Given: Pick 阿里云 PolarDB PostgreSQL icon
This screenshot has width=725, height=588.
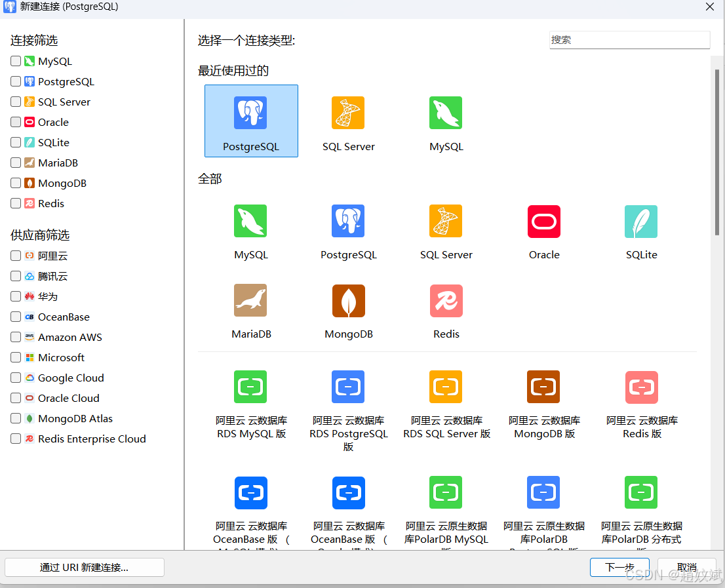Looking at the screenshot, I should coord(543,492).
